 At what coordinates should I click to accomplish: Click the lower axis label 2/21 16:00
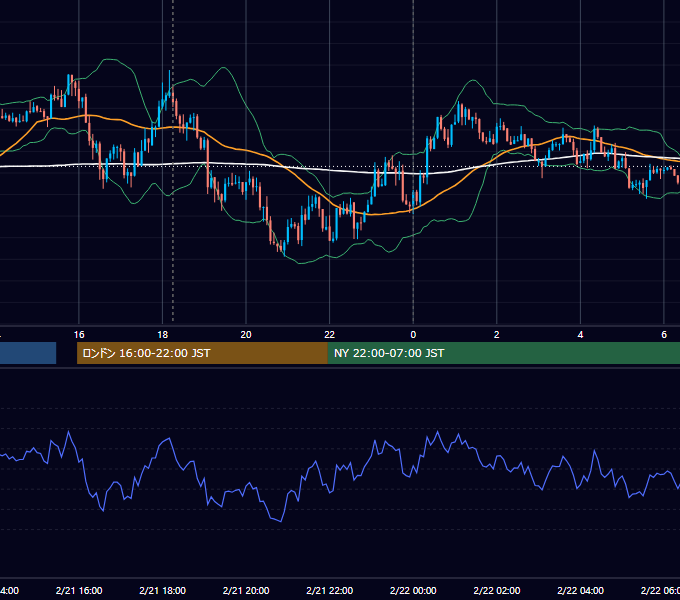[x=79, y=590]
